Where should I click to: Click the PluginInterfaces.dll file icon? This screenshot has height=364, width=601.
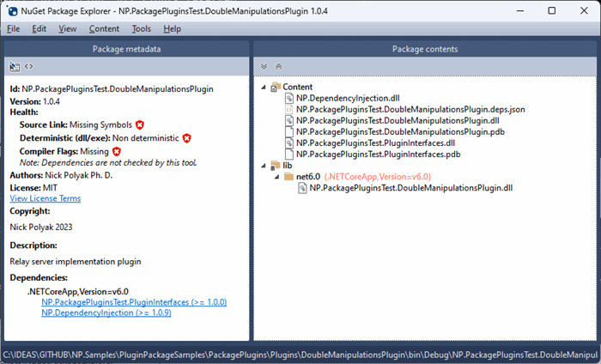click(x=289, y=143)
